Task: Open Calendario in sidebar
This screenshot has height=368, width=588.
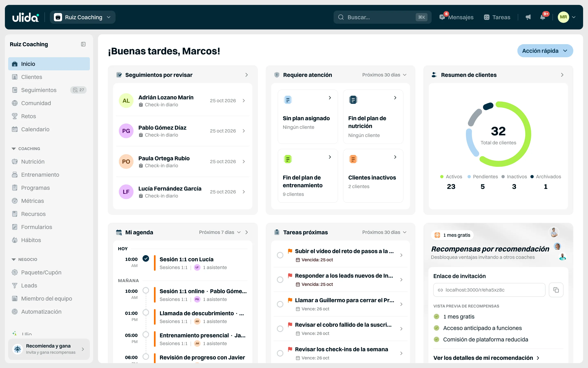Action: pos(49,129)
